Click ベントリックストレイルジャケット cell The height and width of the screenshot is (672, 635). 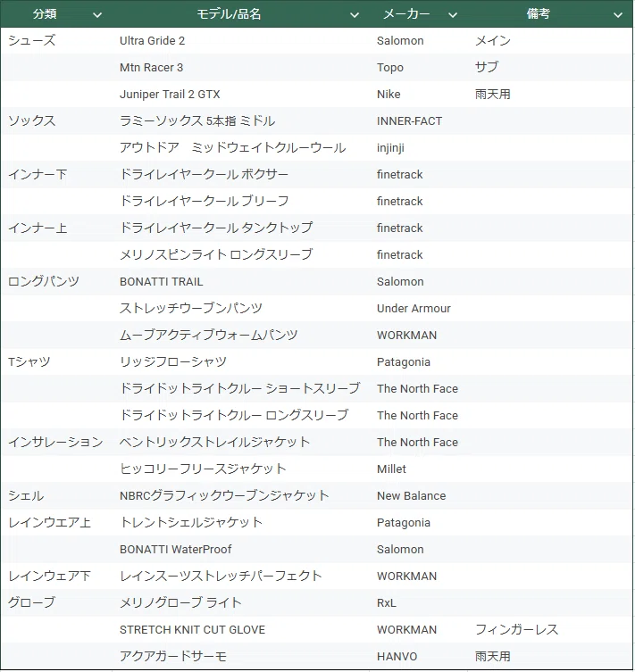point(215,442)
